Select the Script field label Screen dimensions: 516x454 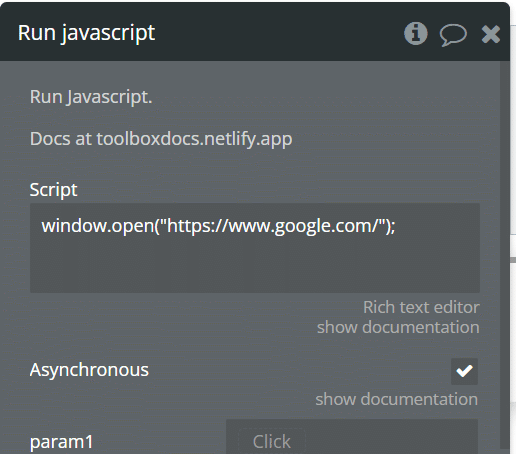[53, 190]
